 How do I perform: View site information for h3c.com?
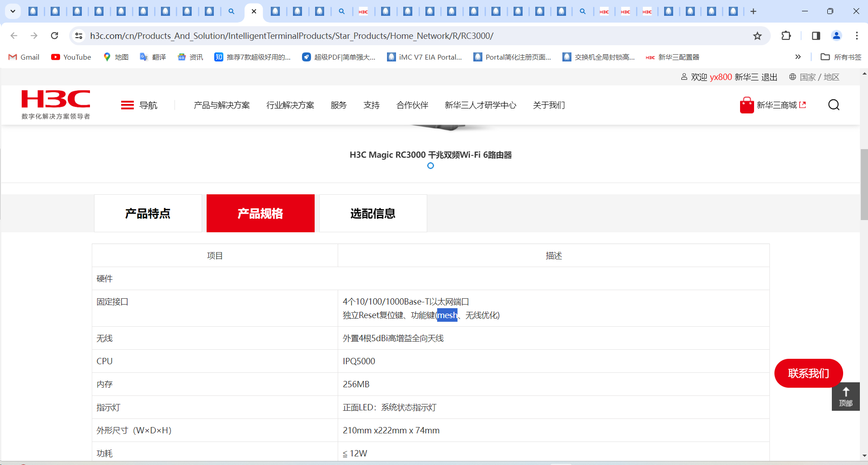coord(79,36)
